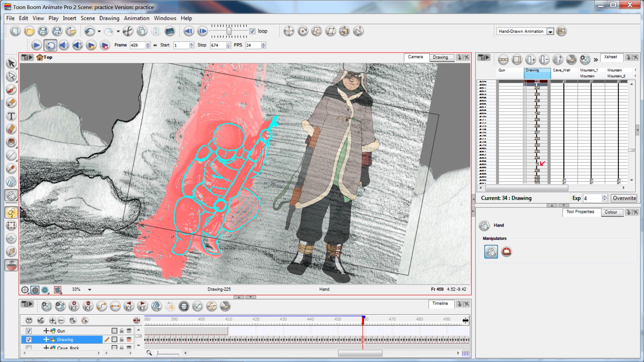644x362 pixels.
Task: Click the Add Keyframe button in timeline toolbar
Action: click(74, 306)
